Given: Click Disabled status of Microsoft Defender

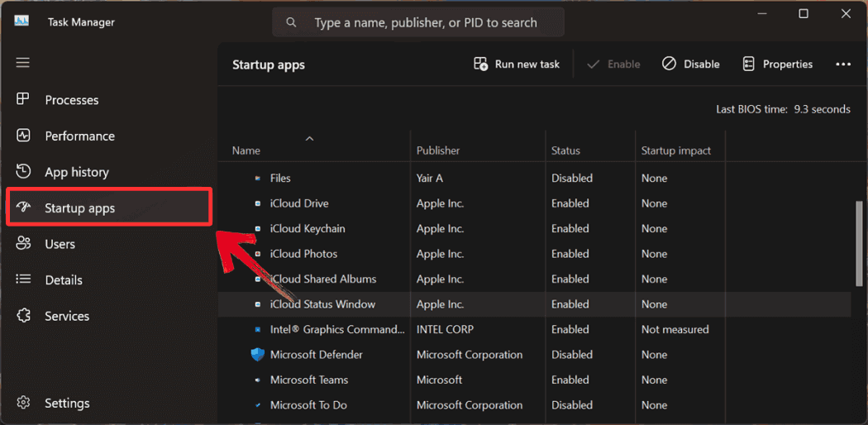Looking at the screenshot, I should 572,355.
